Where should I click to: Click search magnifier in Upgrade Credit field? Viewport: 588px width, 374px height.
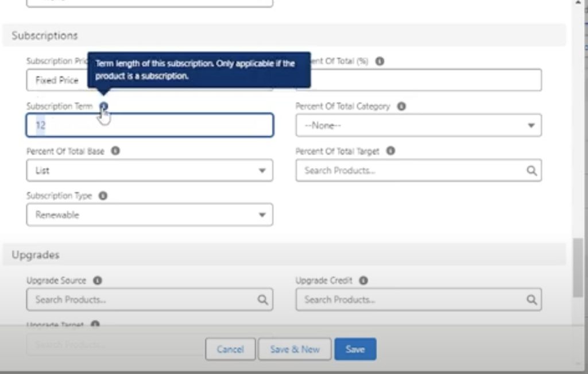531,299
